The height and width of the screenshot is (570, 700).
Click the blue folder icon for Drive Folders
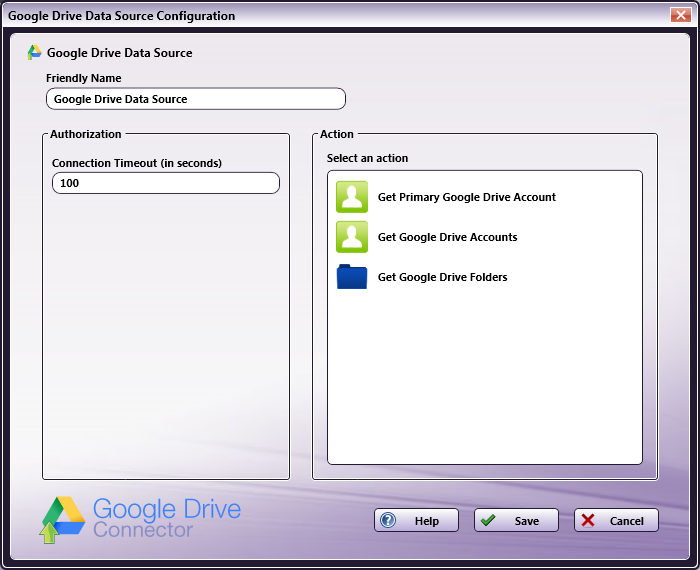[x=352, y=277]
